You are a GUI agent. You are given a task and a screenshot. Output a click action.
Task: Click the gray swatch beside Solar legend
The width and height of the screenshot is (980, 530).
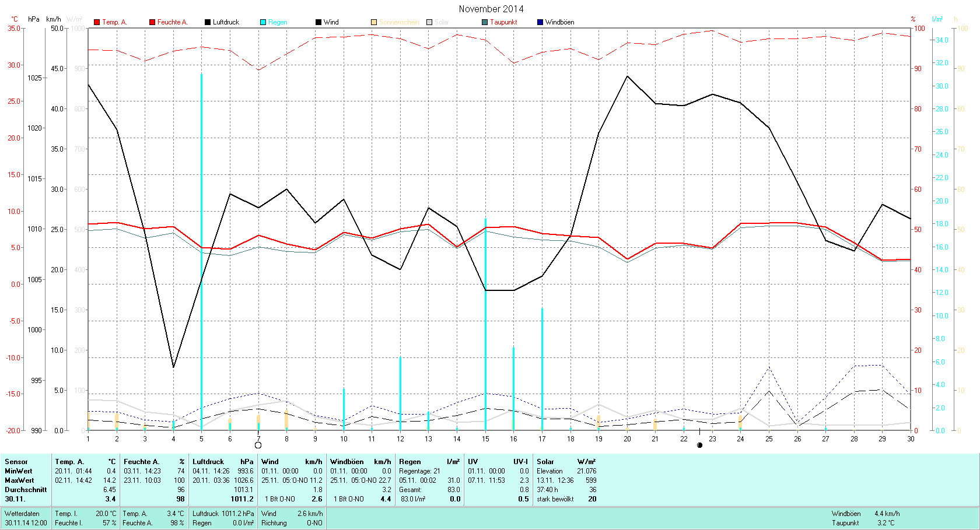(x=429, y=22)
